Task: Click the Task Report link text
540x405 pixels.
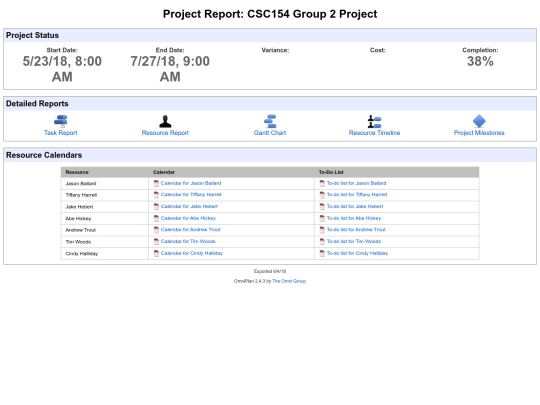Action: click(x=61, y=133)
